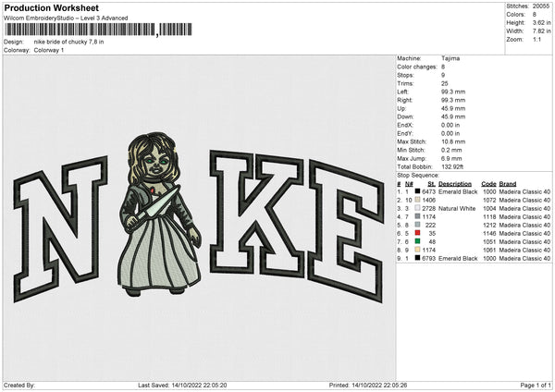Click the 'EndY:' label
Image resolution: width=555 pixels, height=392 pixels.
pyautogui.click(x=405, y=133)
